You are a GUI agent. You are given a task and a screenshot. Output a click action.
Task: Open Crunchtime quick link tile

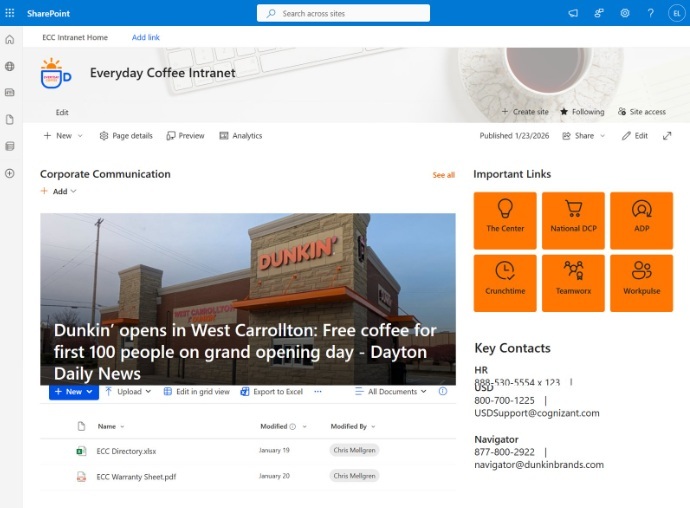coord(505,283)
